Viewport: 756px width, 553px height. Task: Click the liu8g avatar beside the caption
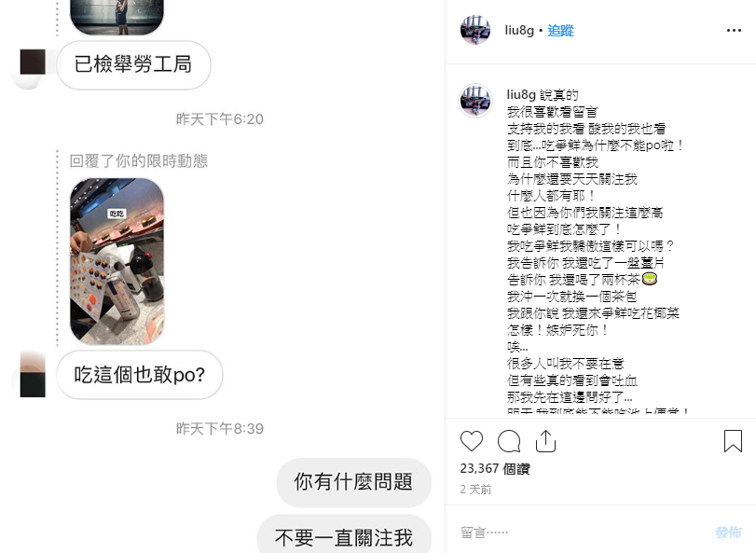point(475,101)
